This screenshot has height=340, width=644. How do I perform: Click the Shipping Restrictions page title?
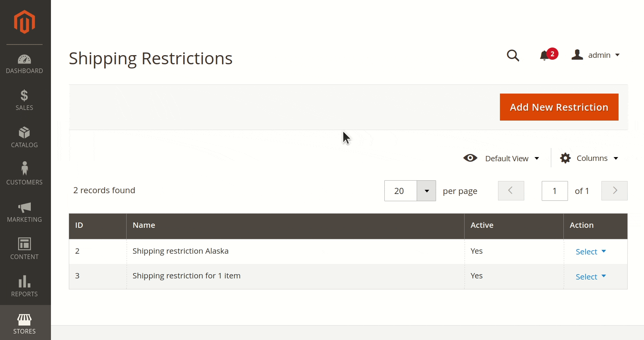coord(151,59)
